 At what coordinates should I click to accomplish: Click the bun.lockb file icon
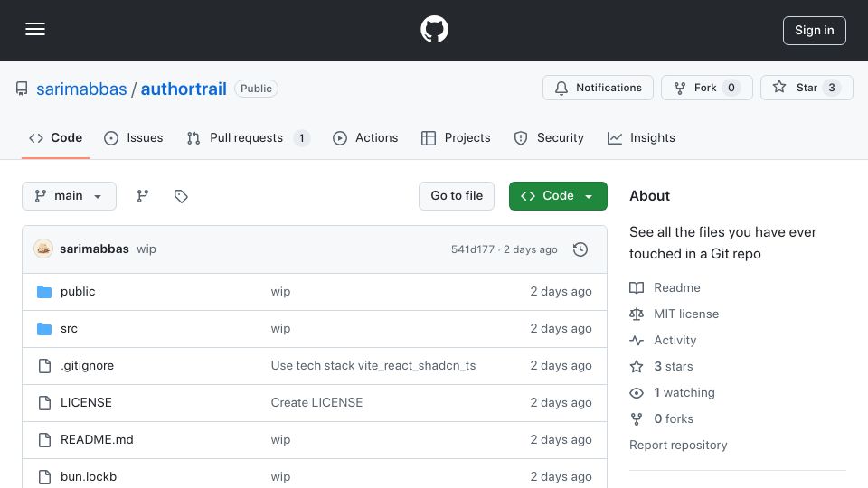click(44, 477)
